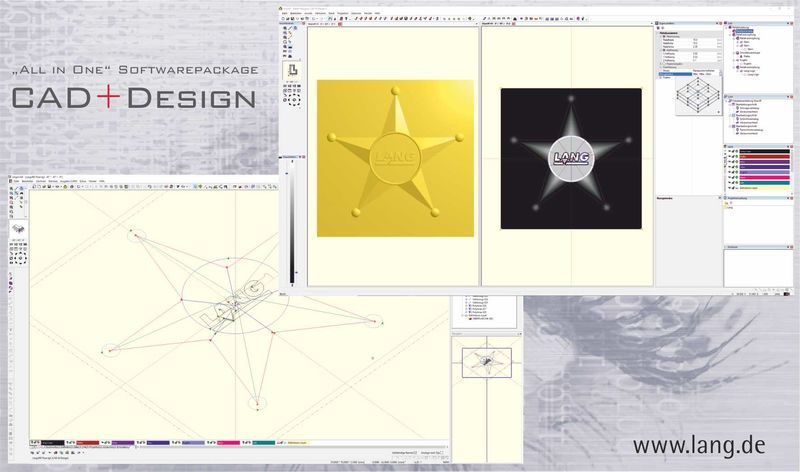
Task: Hide the cream-colored layer using its eye icon
Action: [730, 188]
